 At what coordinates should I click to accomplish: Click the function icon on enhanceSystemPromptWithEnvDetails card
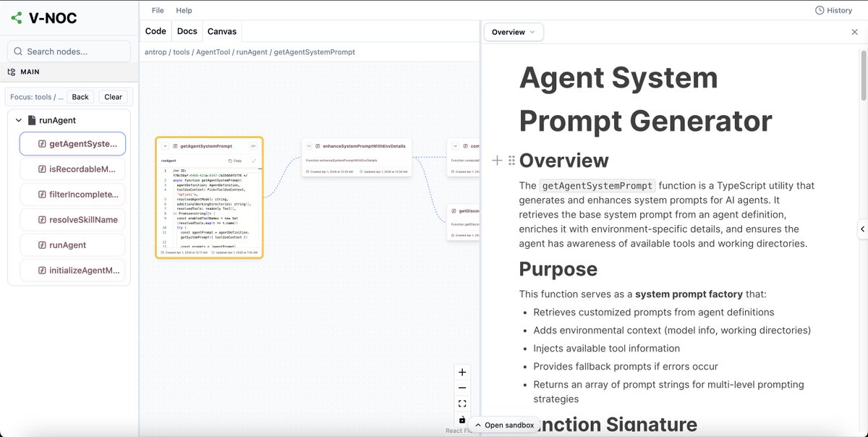point(318,146)
